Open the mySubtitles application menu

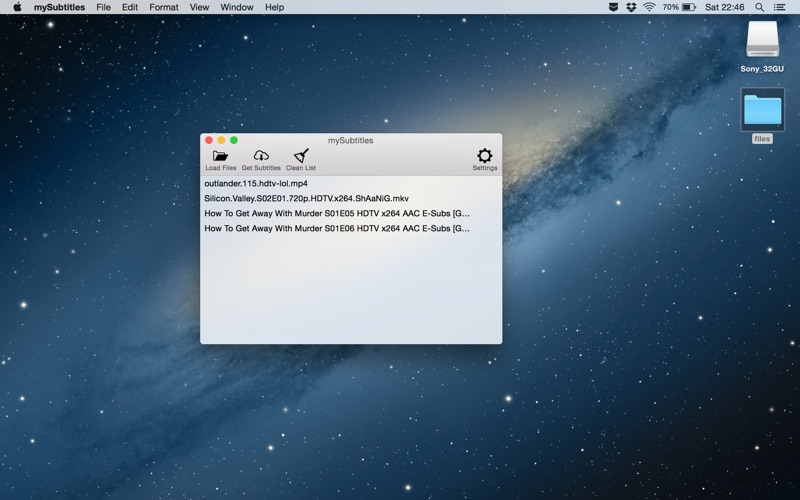click(x=59, y=7)
